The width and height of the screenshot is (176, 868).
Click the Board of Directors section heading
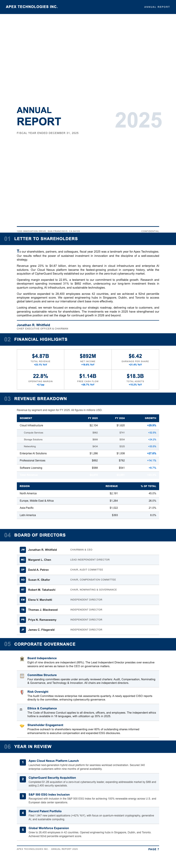pos(40,535)
